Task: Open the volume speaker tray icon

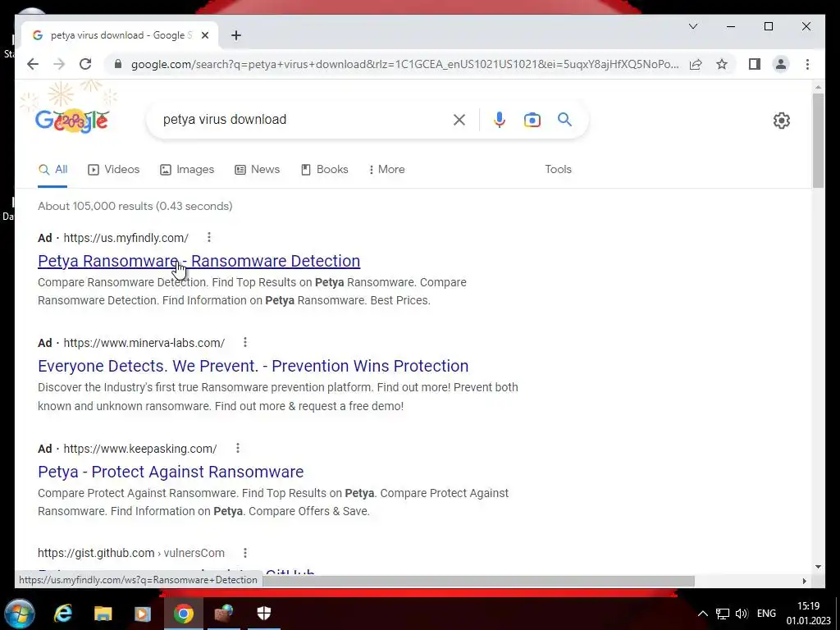Action: 742,614
